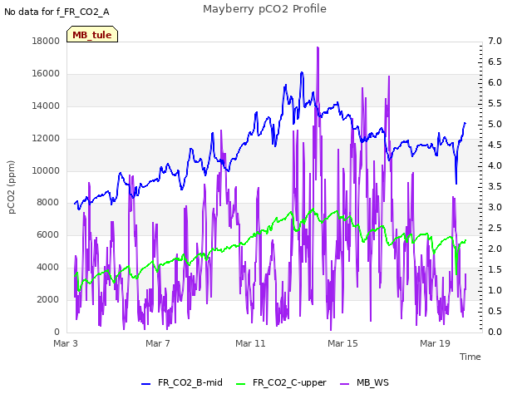Click the MB_tule annotation label
The image size is (532, 399).
92,35
